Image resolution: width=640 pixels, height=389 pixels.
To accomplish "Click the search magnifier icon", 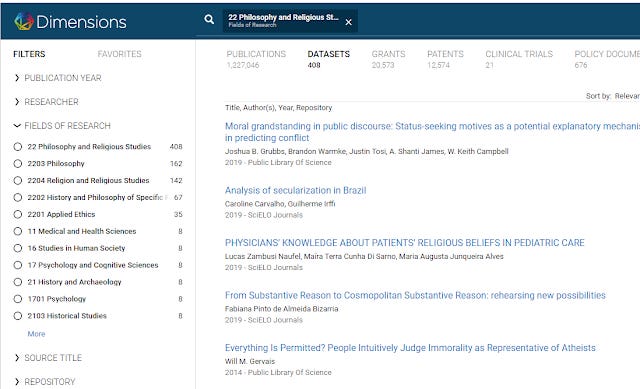I will click(x=209, y=19).
